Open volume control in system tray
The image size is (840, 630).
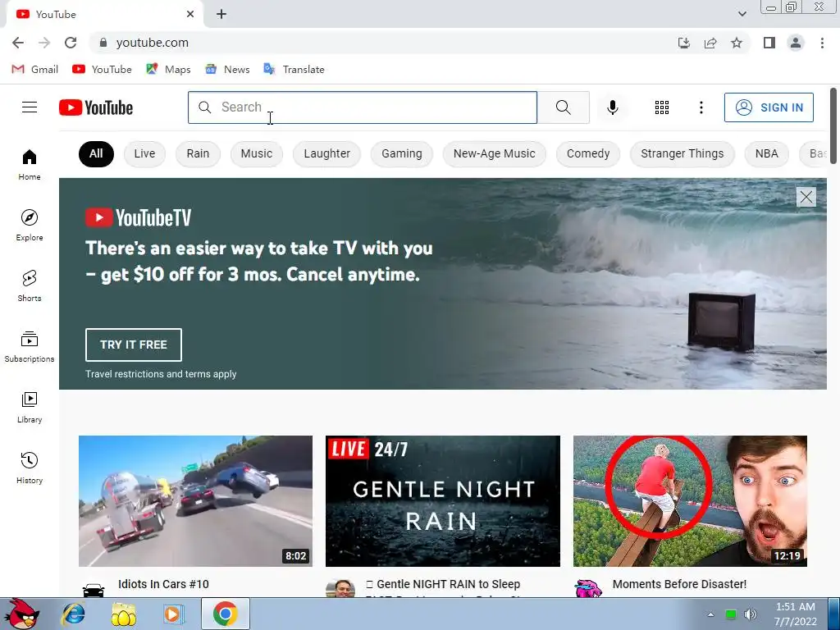(x=751, y=614)
